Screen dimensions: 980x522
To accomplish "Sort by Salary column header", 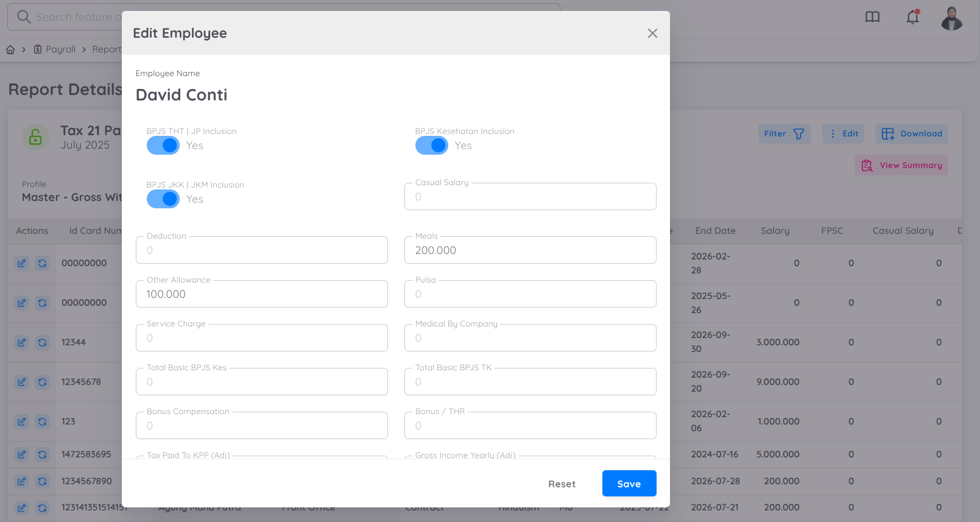I will click(775, 231).
